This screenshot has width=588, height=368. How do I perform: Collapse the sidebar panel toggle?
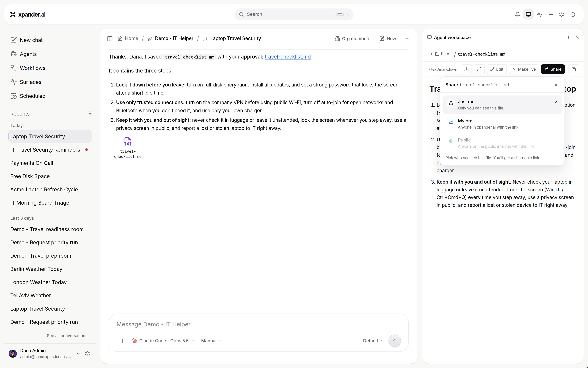point(110,38)
